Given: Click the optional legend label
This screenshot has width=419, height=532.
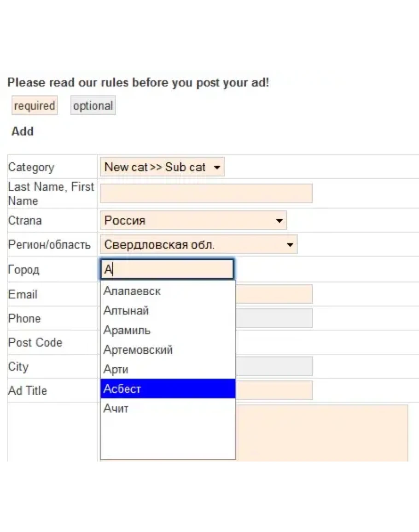Looking at the screenshot, I should pos(93,106).
